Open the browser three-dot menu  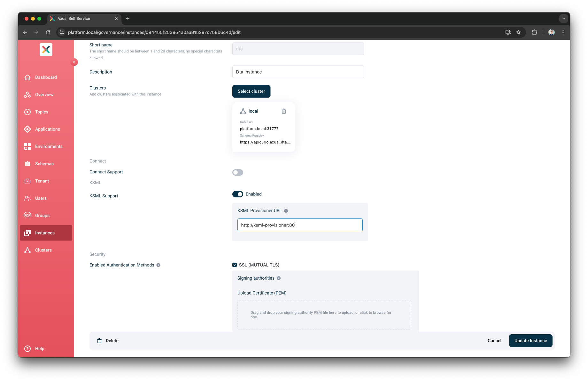(x=563, y=32)
